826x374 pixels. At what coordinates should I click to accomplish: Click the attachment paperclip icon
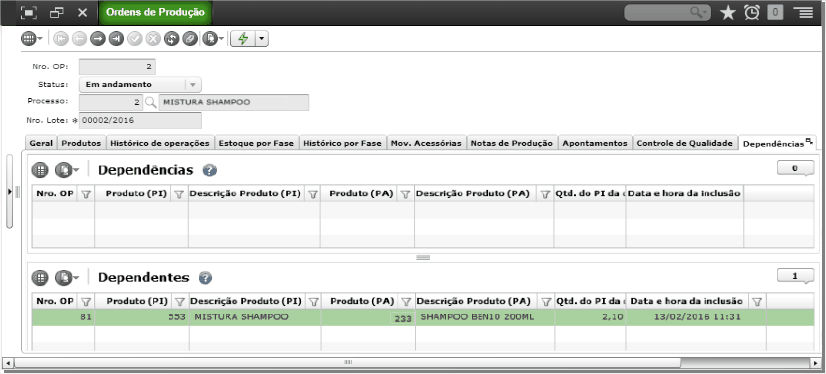(x=190, y=38)
